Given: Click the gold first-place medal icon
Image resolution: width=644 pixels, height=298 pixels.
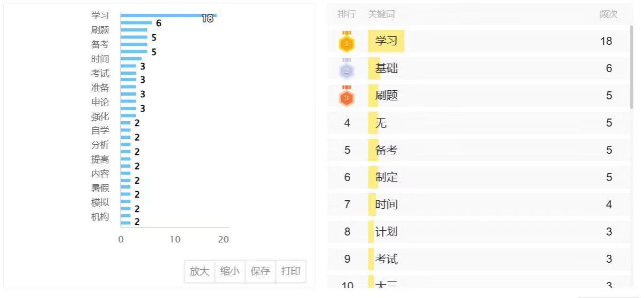Looking at the screenshot, I should (347, 42).
